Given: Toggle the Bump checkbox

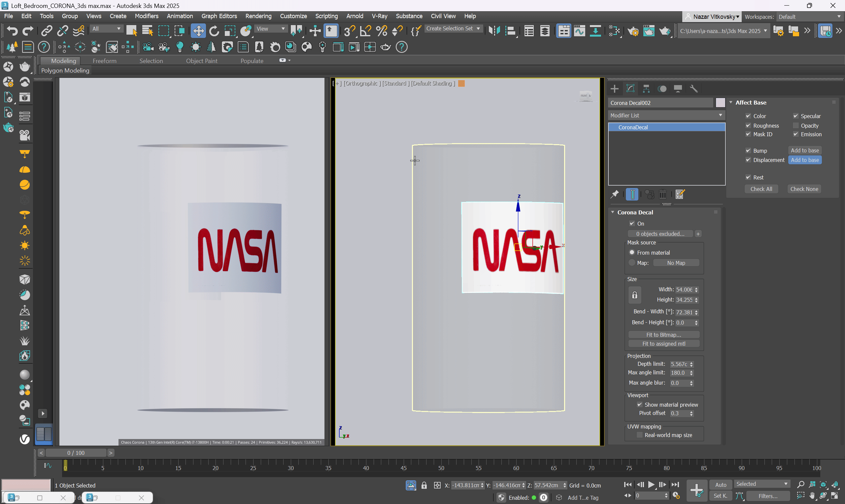Looking at the screenshot, I should (748, 150).
